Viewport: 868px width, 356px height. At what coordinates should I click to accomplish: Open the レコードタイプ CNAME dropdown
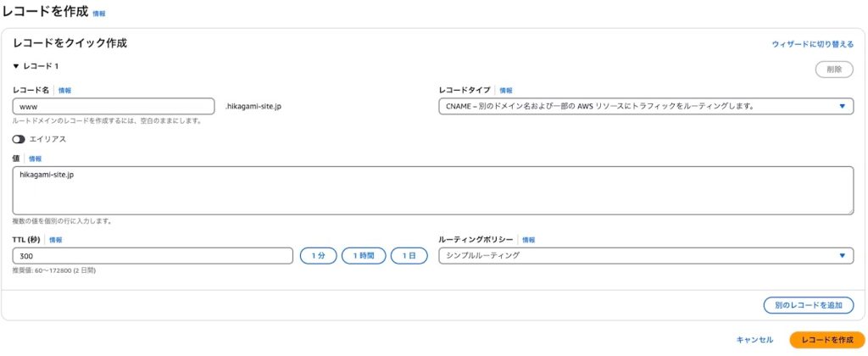pyautogui.click(x=645, y=106)
